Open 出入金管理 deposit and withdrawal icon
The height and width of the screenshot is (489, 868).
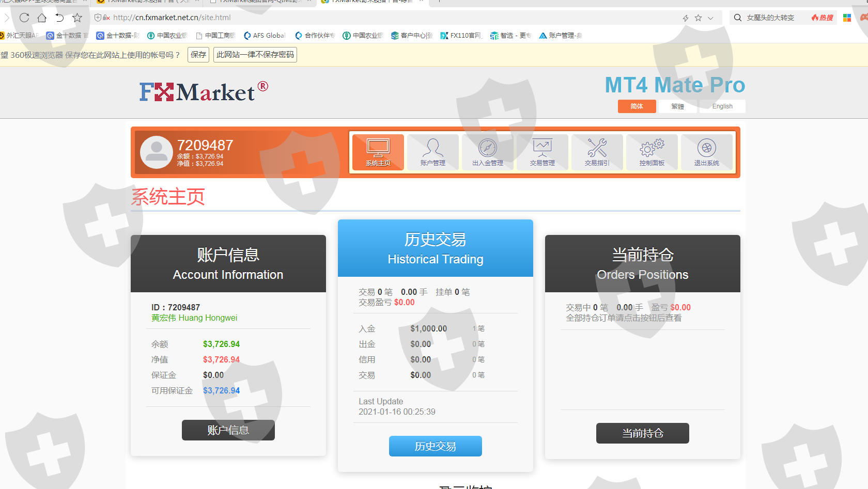click(x=488, y=152)
